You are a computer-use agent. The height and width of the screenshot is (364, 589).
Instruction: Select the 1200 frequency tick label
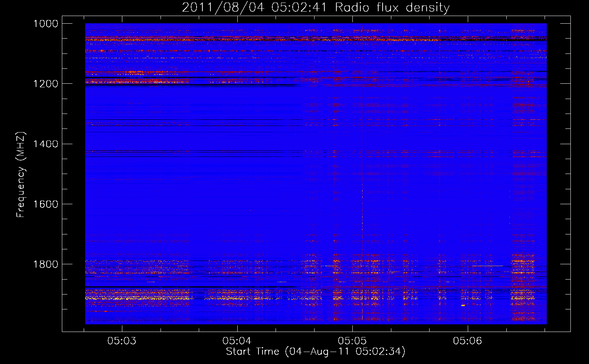46,84
